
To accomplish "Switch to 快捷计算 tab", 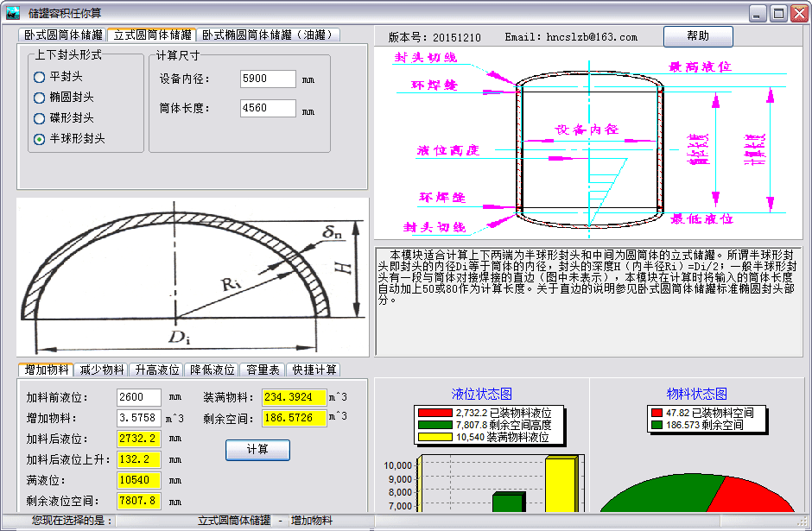I will point(314,370).
